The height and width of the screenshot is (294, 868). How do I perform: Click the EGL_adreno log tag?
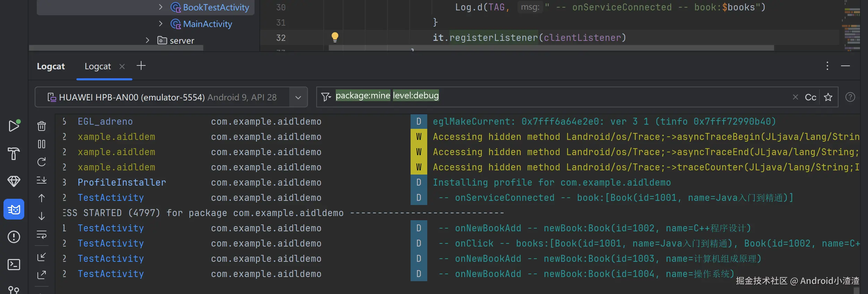tap(105, 122)
